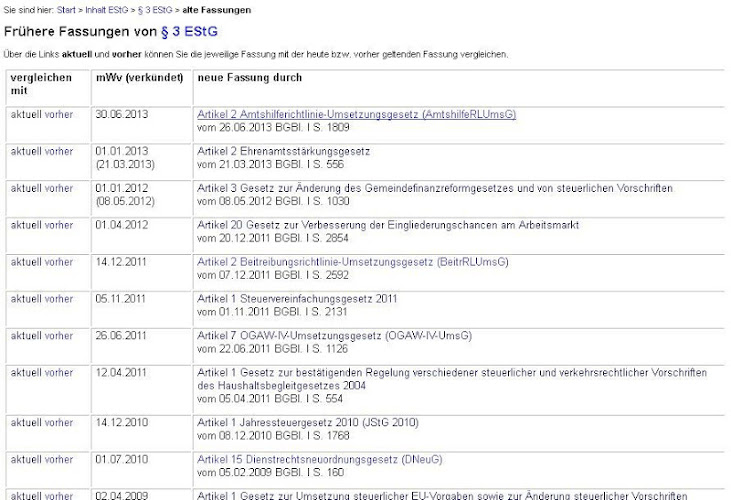Click vorher in the 01.07.2010 row

59,459
